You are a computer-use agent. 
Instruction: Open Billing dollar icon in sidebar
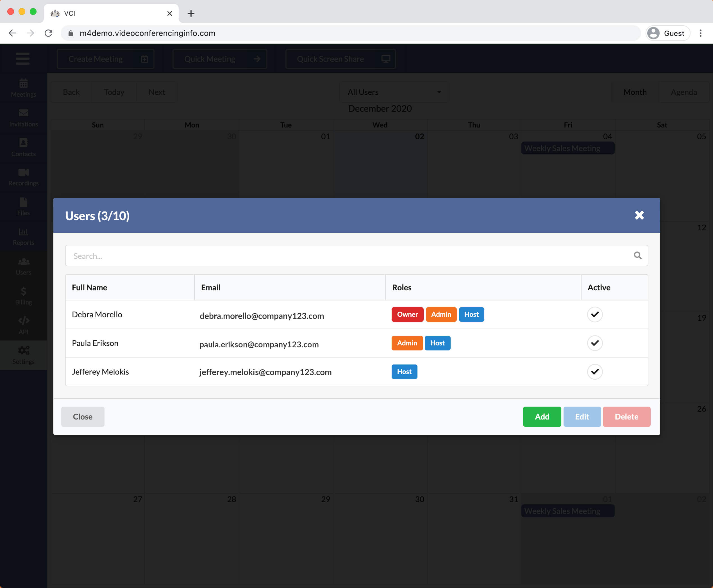pos(23,291)
